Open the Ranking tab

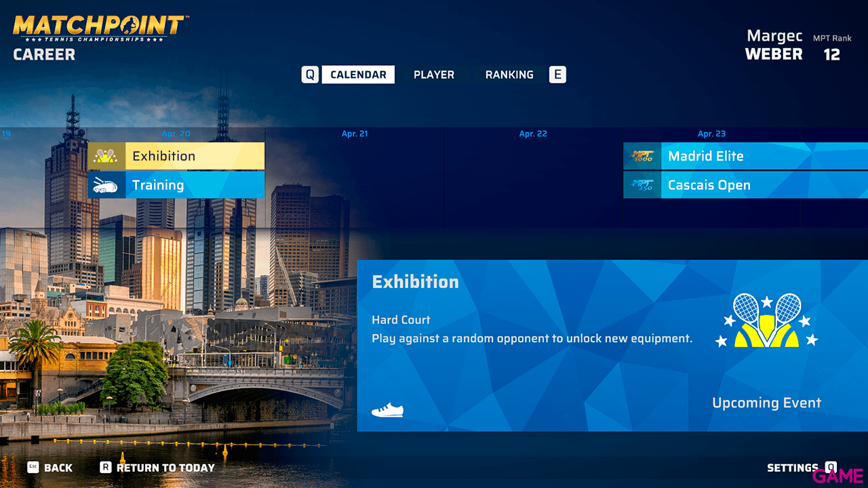point(509,75)
